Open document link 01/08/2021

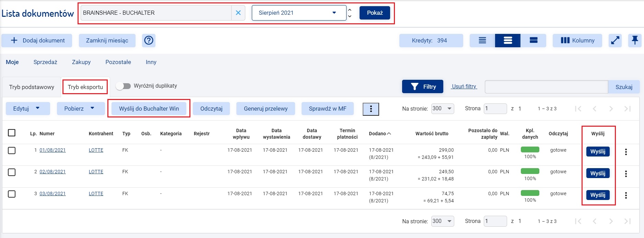[52, 150]
